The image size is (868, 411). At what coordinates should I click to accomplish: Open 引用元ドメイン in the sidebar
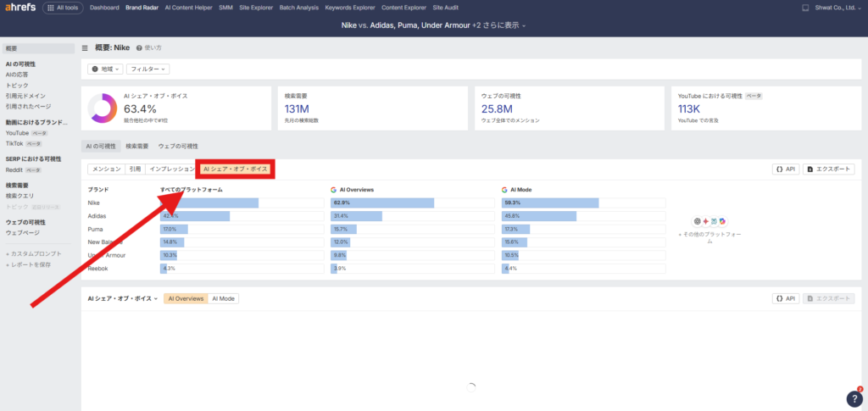pyautogui.click(x=25, y=97)
